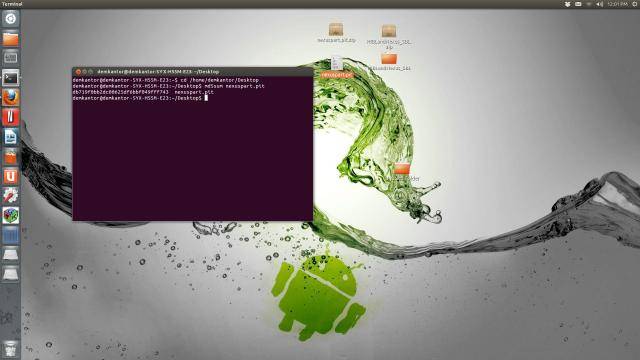Open the Ubuntu One orange U icon
The height and width of the screenshot is (360, 640).
point(10,176)
